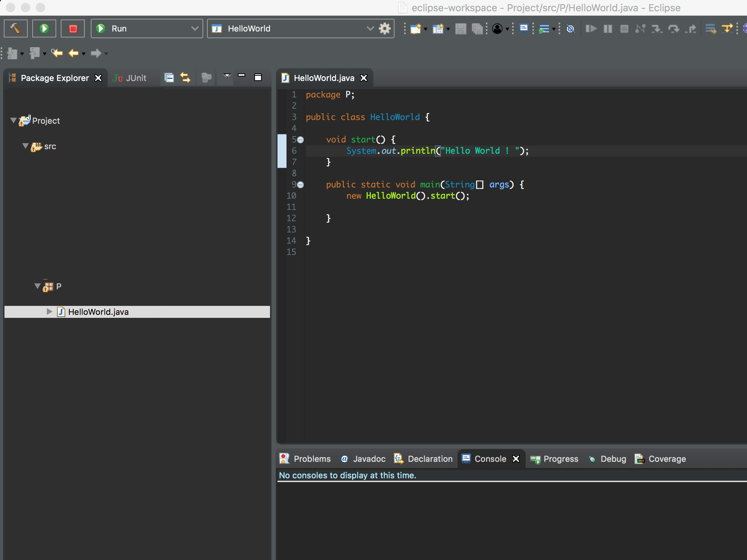Toggle Skip All Breakpoints crossed-circle icon
Viewport: 747px width, 560px height.
570,28
